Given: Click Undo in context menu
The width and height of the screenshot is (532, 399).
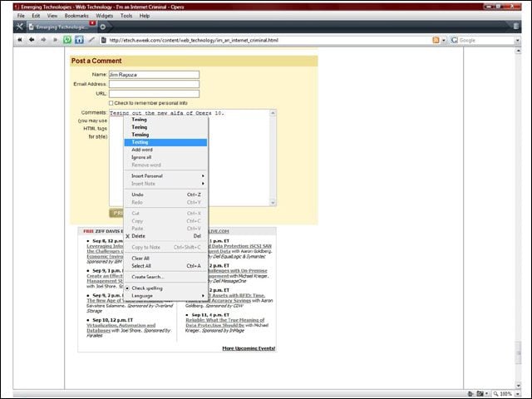Looking at the screenshot, I should (165, 195).
